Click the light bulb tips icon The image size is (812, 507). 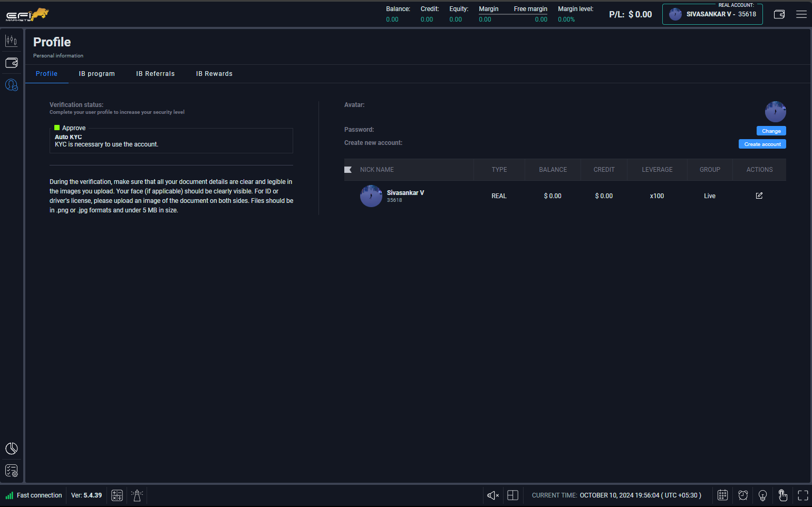tap(762, 495)
